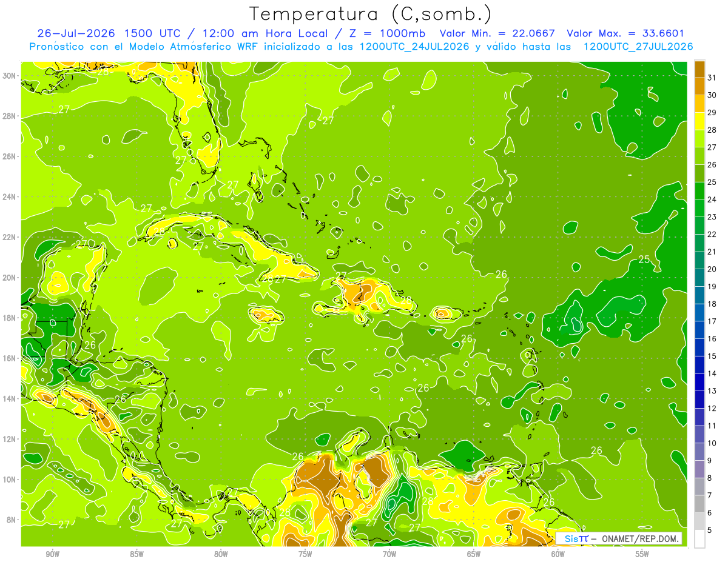The image size is (728, 562).
Task: Click the '22' value in the color legend
Action: [712, 234]
